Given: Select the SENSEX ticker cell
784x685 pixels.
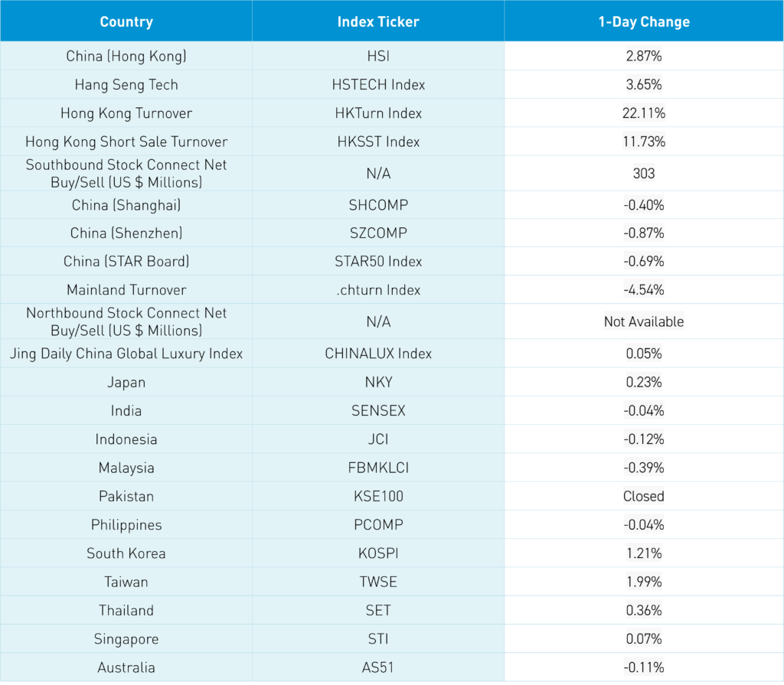Looking at the screenshot, I should pos(378,410).
